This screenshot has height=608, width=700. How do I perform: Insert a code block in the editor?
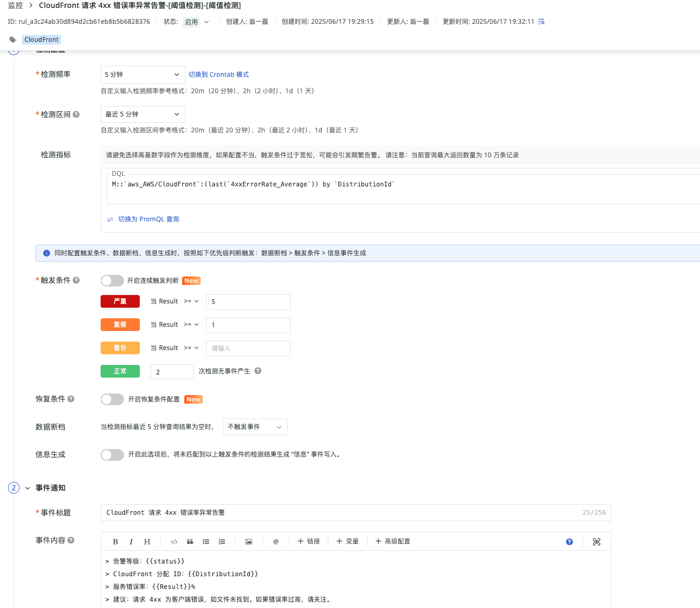(x=174, y=541)
